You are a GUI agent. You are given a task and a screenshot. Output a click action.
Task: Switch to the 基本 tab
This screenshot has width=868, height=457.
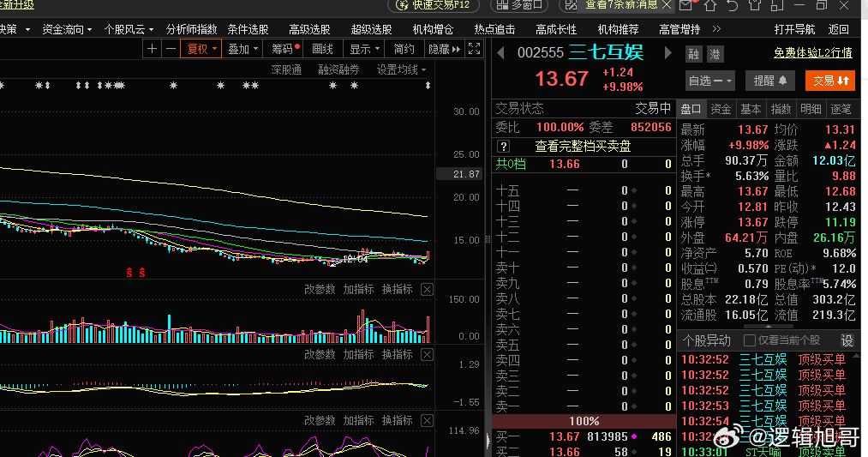(x=751, y=109)
